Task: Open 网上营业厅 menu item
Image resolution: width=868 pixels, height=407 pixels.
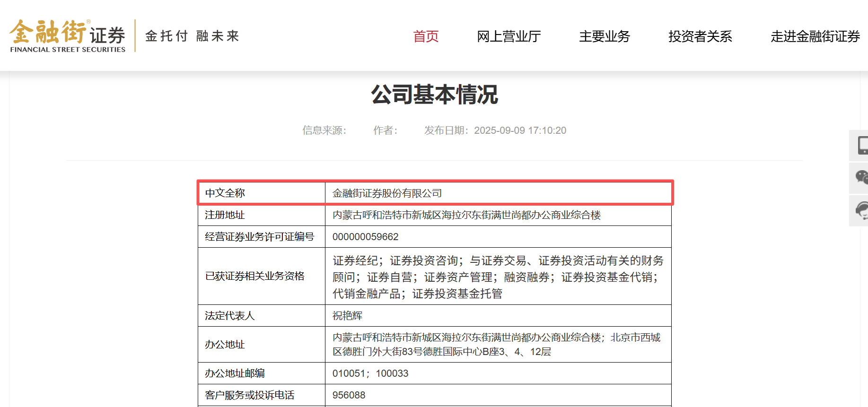Action: (509, 36)
